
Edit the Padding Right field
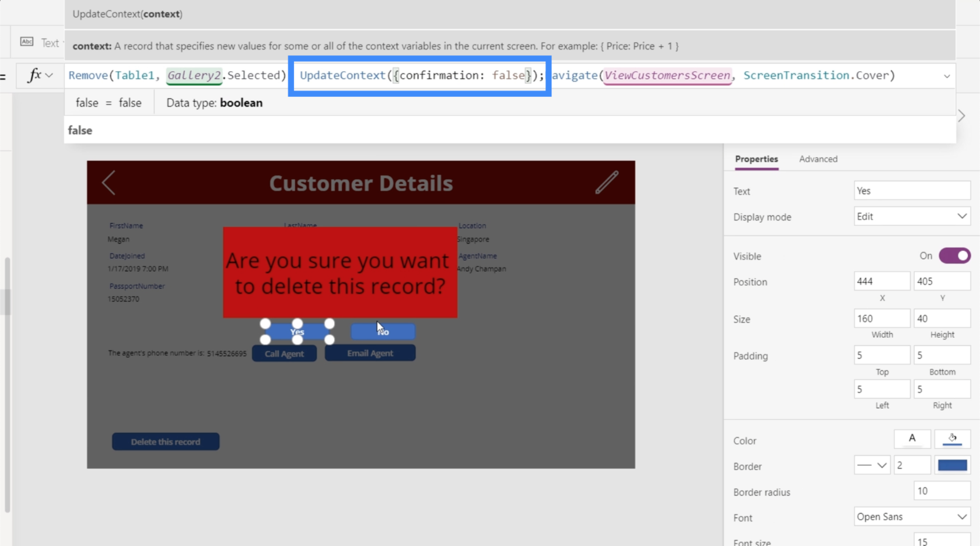[942, 389]
